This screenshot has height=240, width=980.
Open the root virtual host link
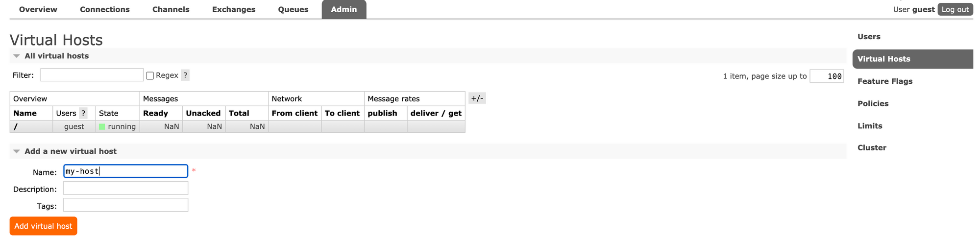[x=16, y=127]
